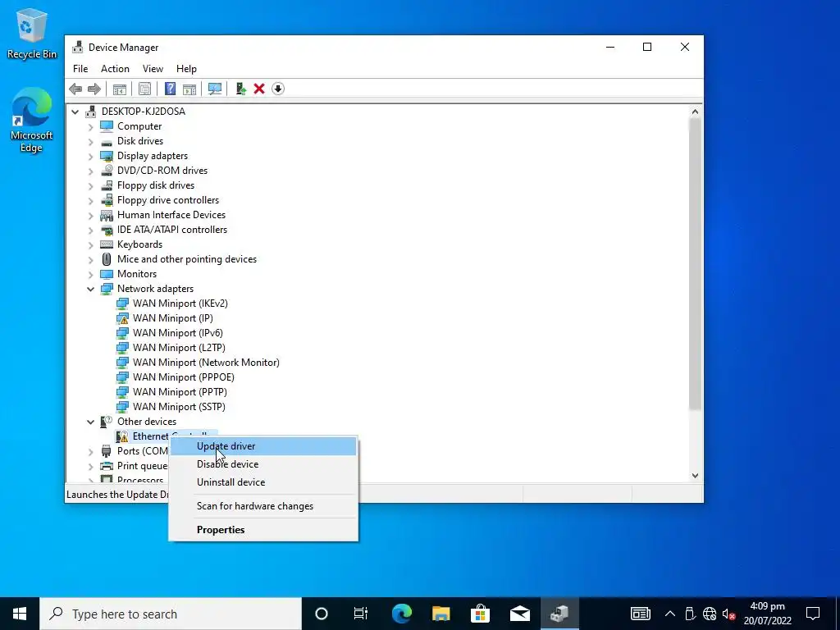Click the volume muted tray icon

(728, 614)
